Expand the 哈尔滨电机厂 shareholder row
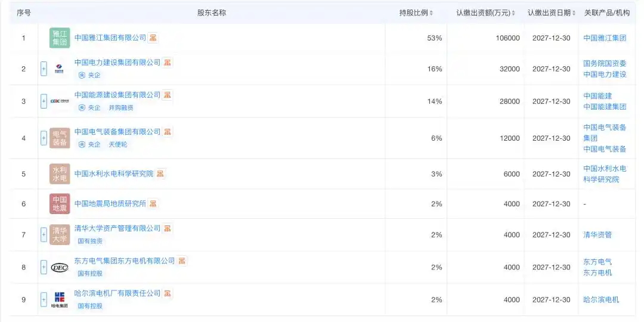644x322 pixels. 44,300
